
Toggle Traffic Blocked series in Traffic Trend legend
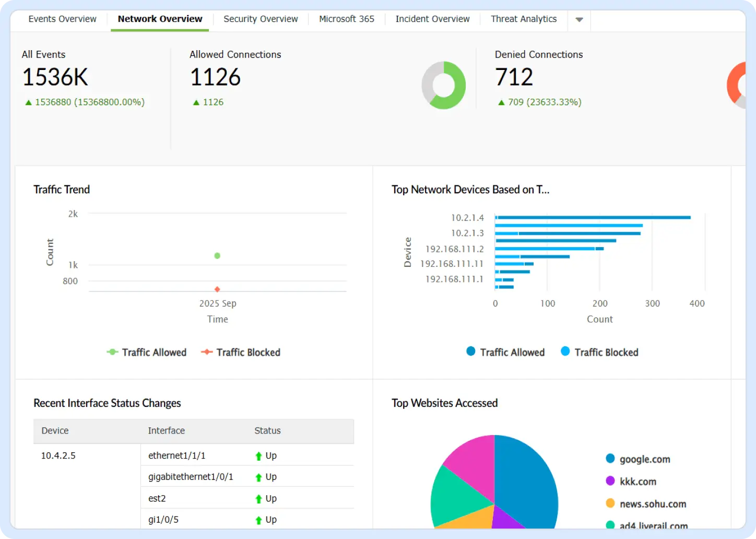(x=241, y=353)
